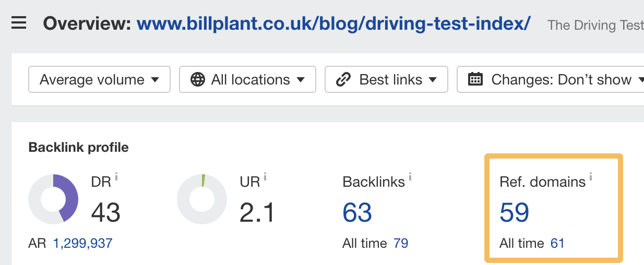Click the DR donut chart
The image size is (644, 265).
tap(53, 199)
